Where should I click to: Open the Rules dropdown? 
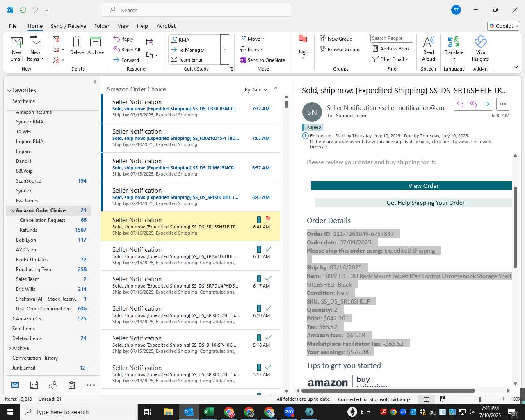(x=251, y=49)
